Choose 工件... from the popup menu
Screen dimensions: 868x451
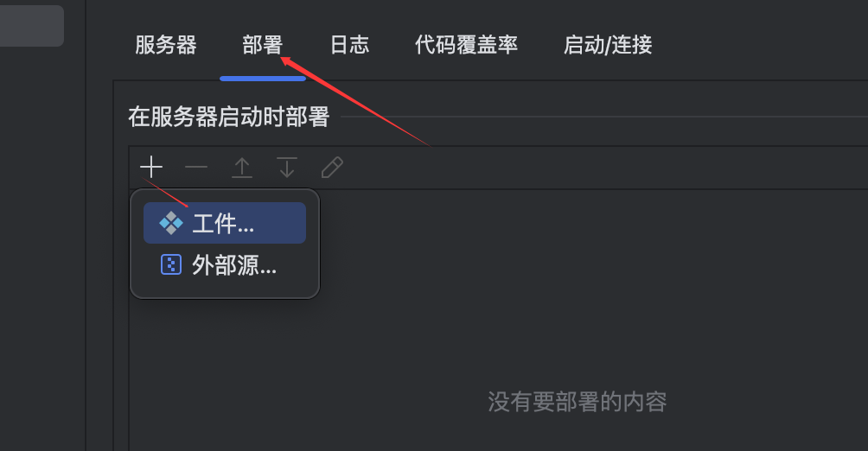(225, 223)
